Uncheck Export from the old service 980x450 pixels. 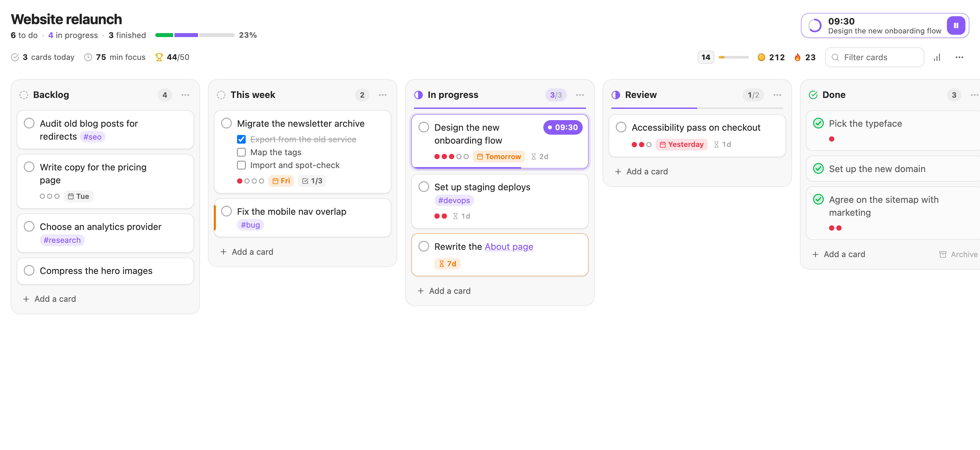(241, 140)
